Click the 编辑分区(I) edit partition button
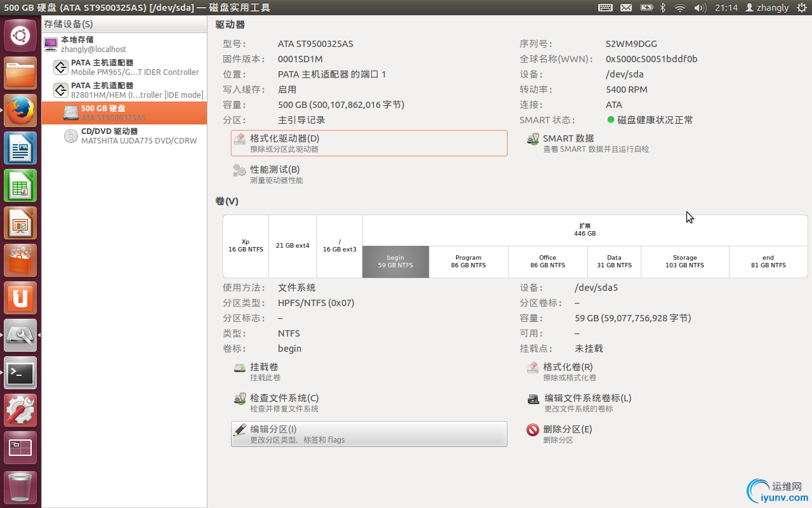 369,434
